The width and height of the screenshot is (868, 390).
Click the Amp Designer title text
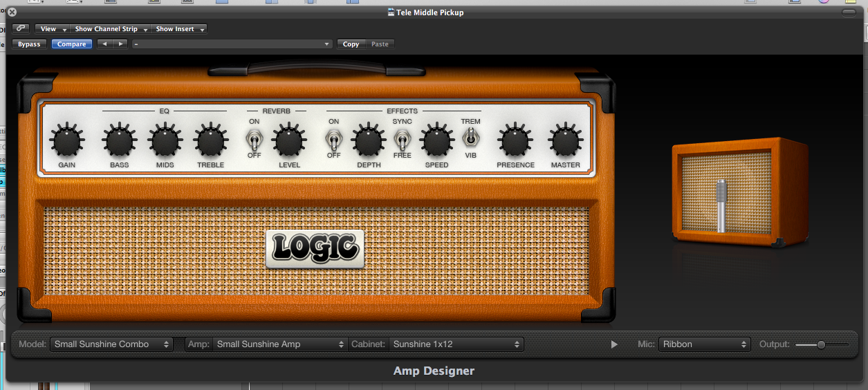pos(434,371)
